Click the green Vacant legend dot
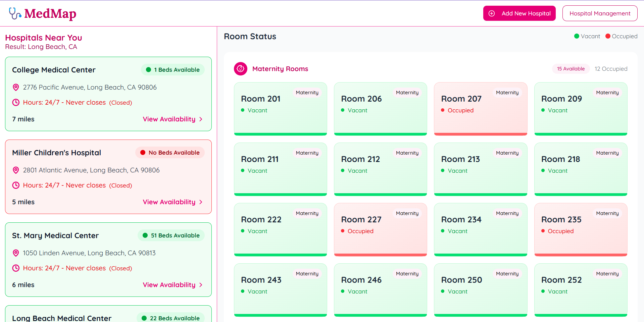 point(577,36)
